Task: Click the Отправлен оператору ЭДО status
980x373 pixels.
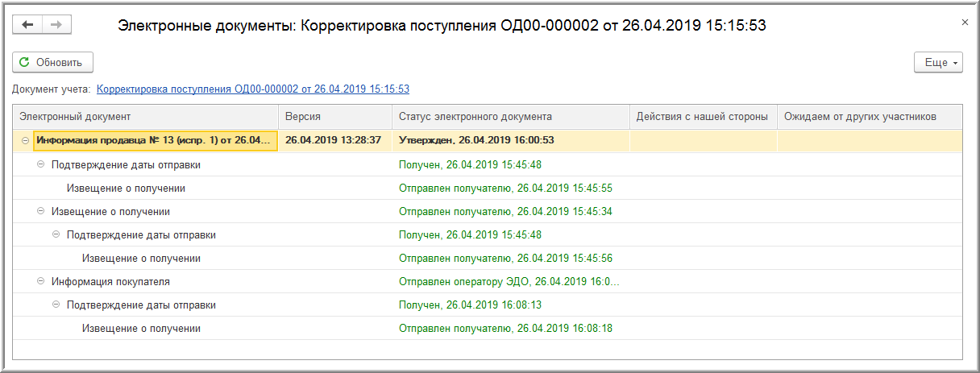Action: pos(509,282)
